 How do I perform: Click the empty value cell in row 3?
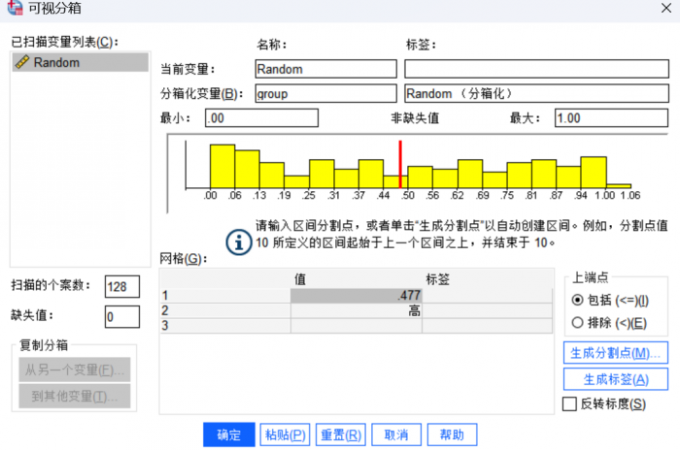pos(356,326)
